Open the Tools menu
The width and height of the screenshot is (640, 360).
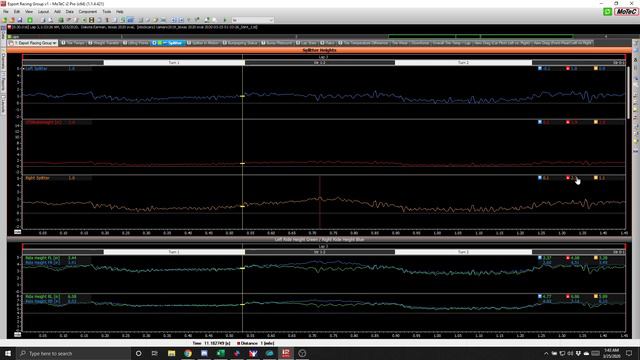click(107, 11)
